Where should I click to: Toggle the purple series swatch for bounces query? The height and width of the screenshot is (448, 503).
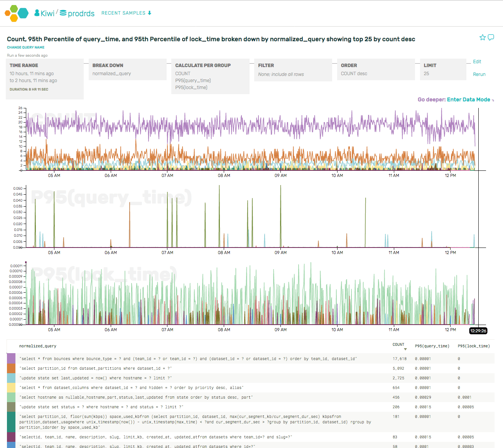(11, 359)
